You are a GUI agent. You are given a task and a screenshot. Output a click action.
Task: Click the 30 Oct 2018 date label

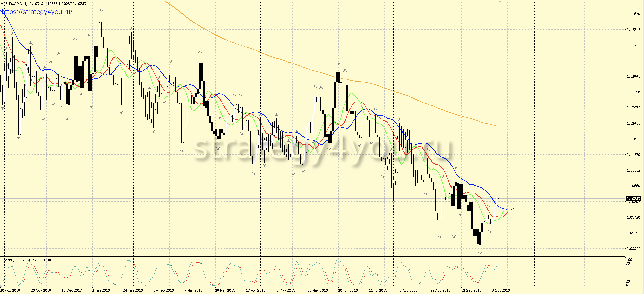(x=10, y=290)
